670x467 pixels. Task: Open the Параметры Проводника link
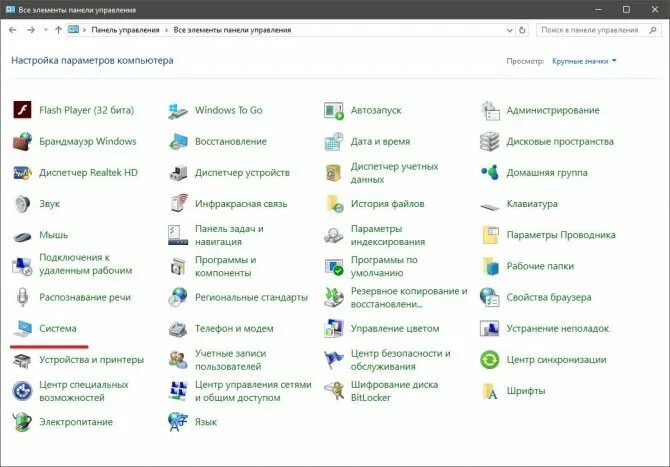pos(561,235)
